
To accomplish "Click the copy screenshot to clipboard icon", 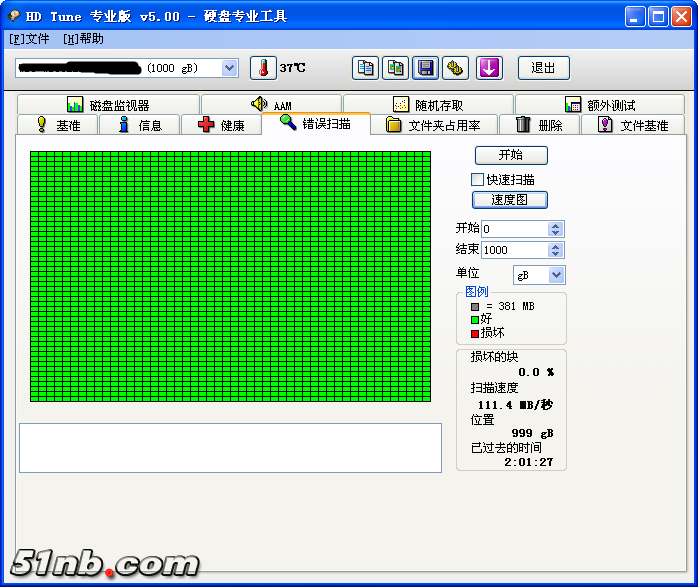I will click(396, 68).
